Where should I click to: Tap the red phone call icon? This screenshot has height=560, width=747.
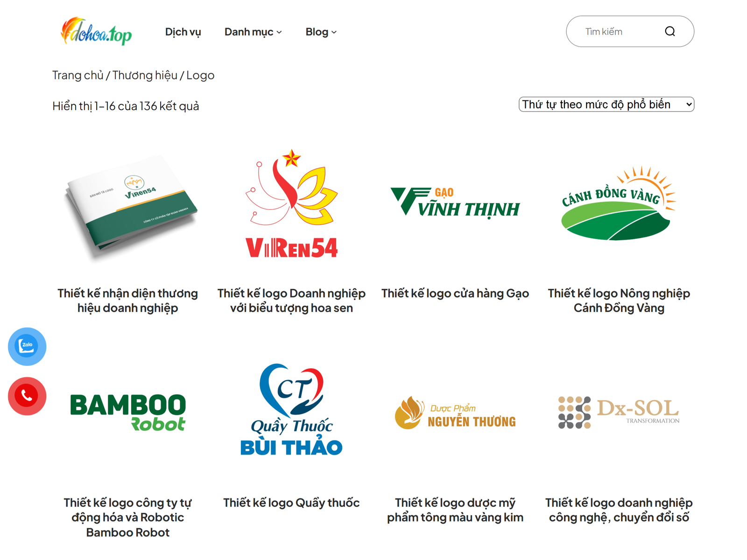[x=27, y=396]
